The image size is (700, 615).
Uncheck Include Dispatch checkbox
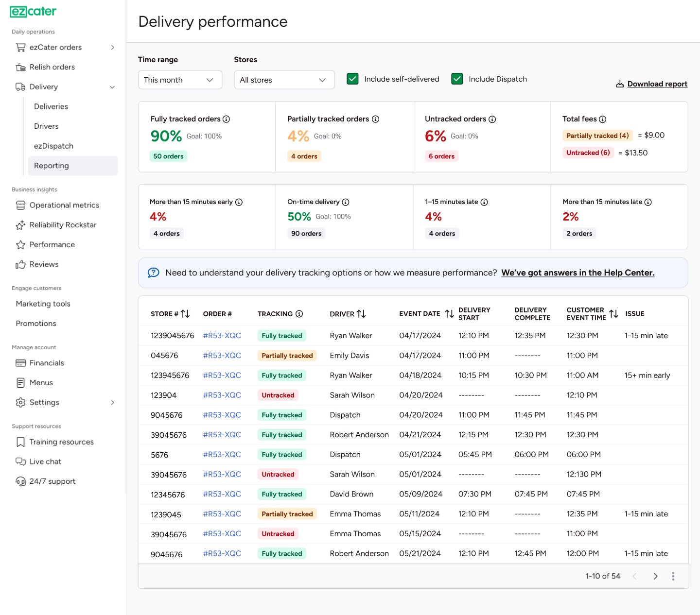click(457, 79)
